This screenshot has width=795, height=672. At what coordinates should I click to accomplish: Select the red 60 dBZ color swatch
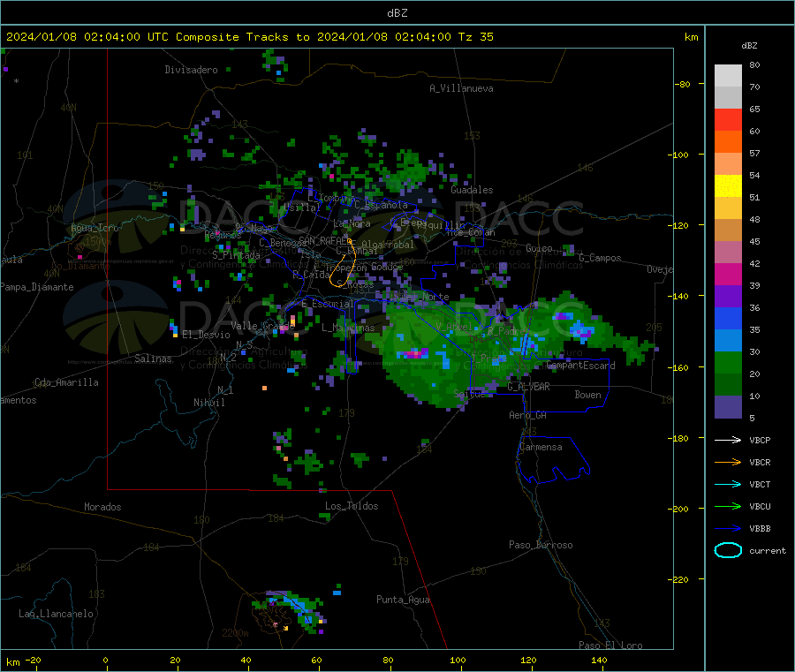(x=728, y=119)
